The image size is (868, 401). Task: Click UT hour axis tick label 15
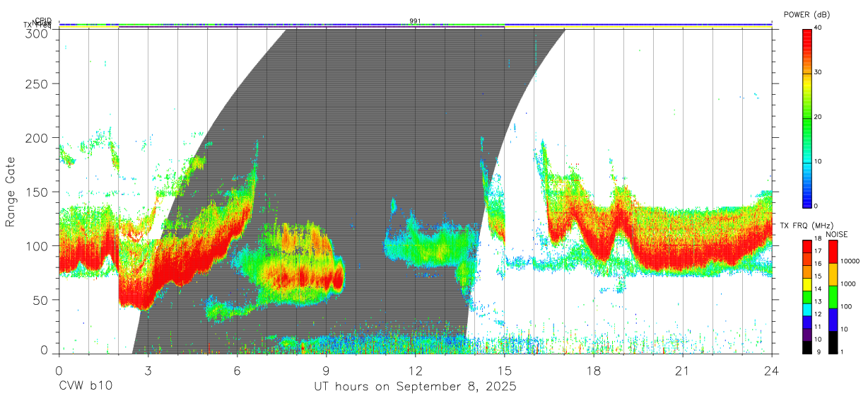pos(504,370)
